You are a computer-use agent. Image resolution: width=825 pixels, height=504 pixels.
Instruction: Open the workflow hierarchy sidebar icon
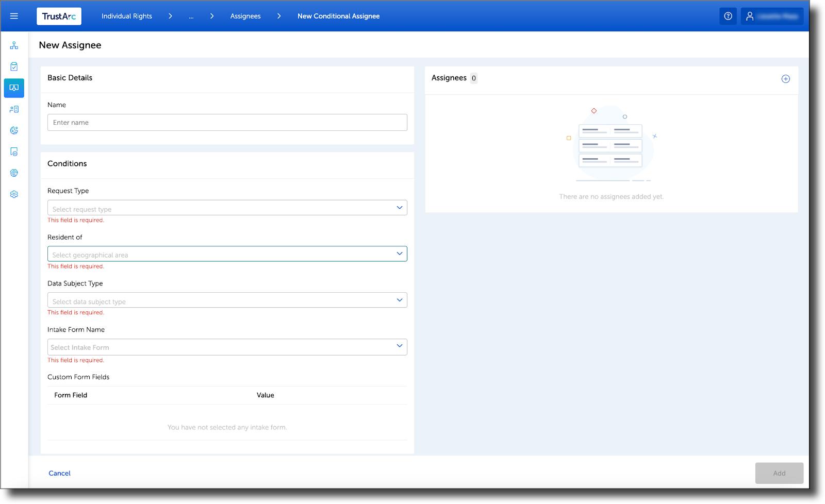[14, 45]
